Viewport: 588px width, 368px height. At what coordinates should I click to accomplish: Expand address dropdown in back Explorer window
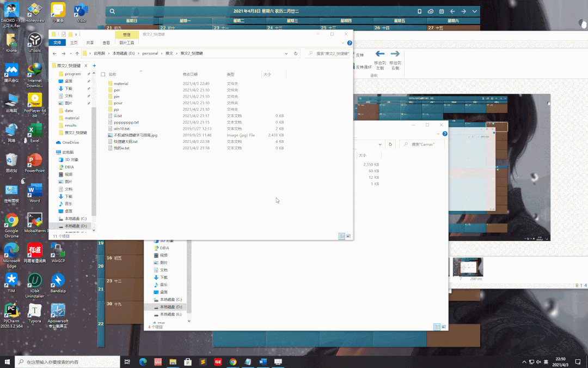click(380, 144)
